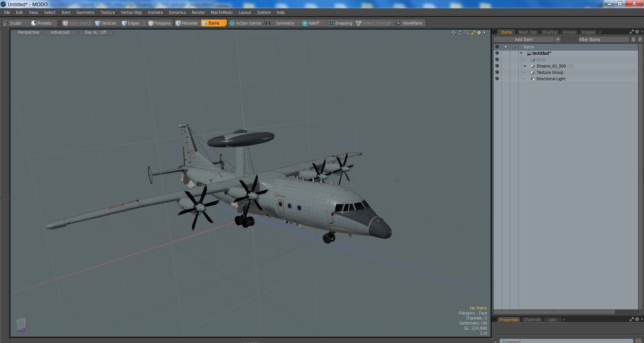Open the File menu
Image resolution: width=644 pixels, height=343 pixels.
(x=7, y=12)
